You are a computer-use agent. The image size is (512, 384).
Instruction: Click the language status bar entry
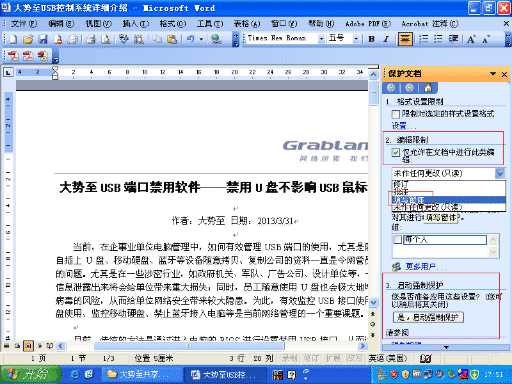(x=388, y=359)
